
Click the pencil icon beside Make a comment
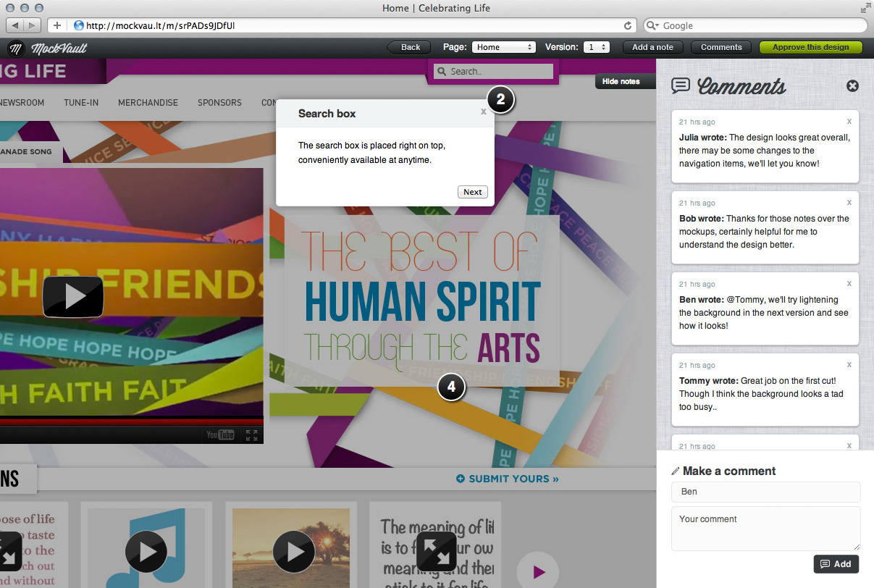point(676,471)
